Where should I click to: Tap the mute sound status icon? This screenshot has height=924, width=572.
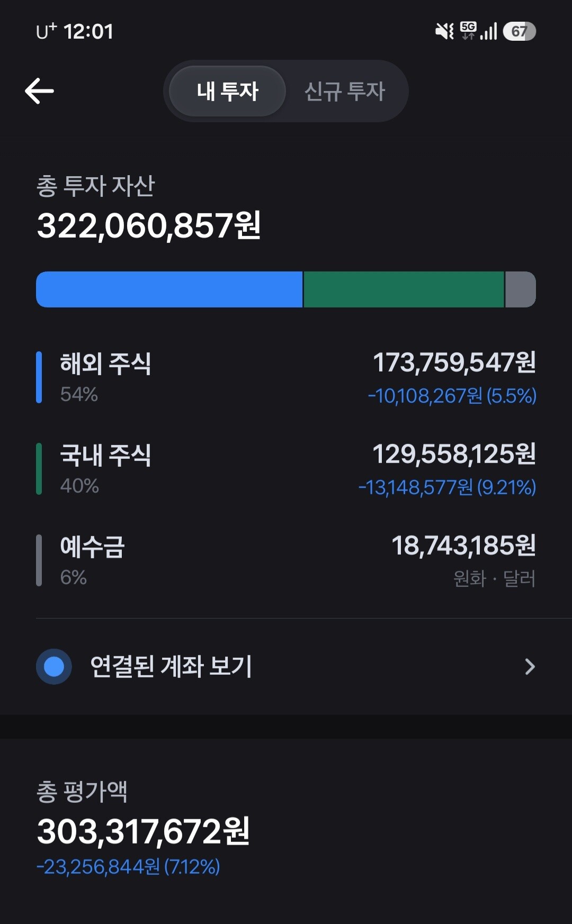pyautogui.click(x=444, y=31)
